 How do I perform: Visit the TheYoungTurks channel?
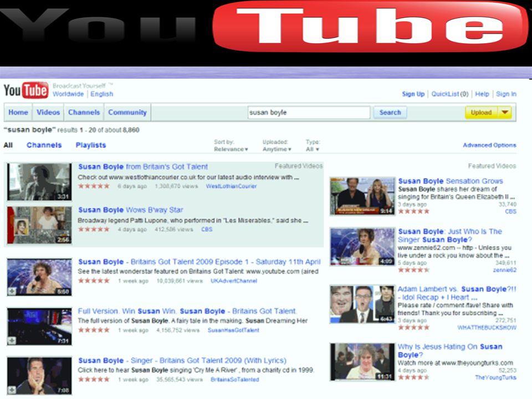[x=495, y=377]
